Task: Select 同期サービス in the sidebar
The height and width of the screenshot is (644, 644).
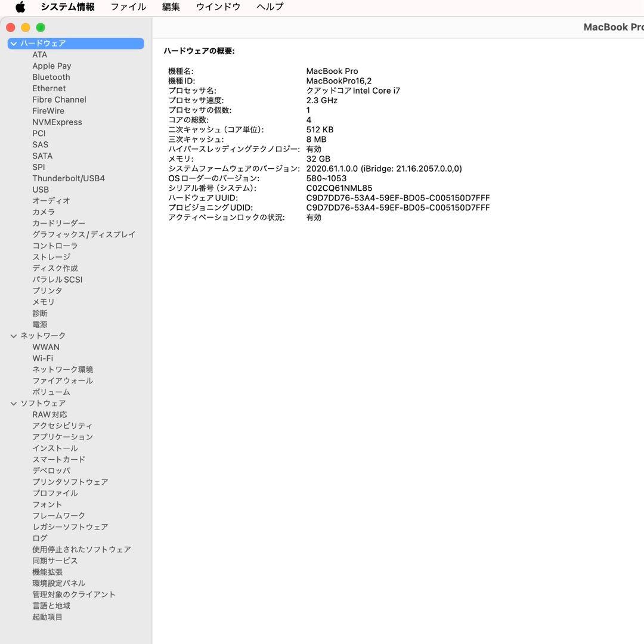Action: [55, 561]
